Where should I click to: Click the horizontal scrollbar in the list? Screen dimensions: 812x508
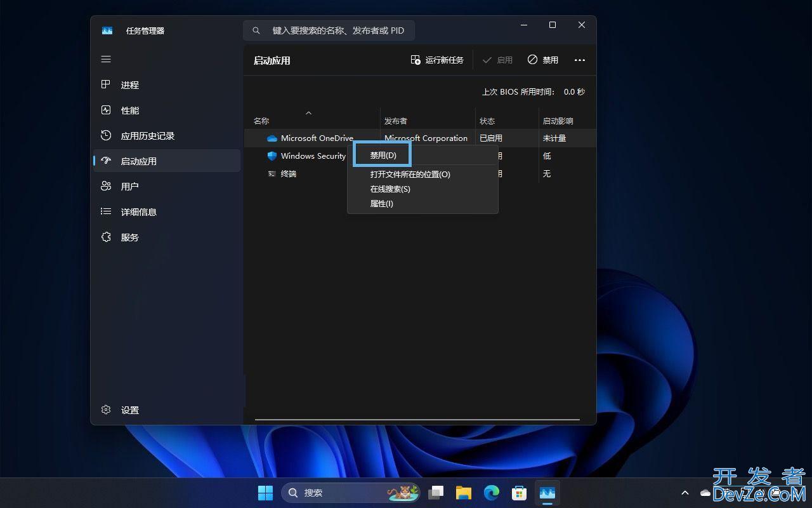pyautogui.click(x=417, y=420)
